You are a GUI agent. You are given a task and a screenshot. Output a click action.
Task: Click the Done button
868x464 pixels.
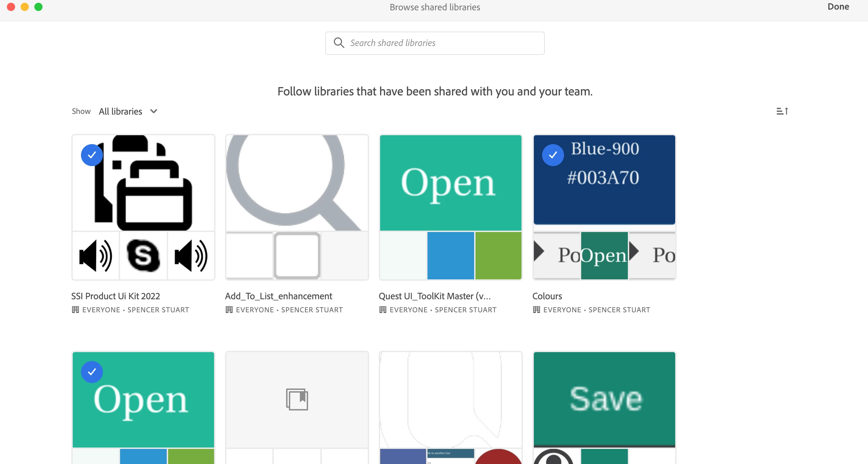(838, 7)
